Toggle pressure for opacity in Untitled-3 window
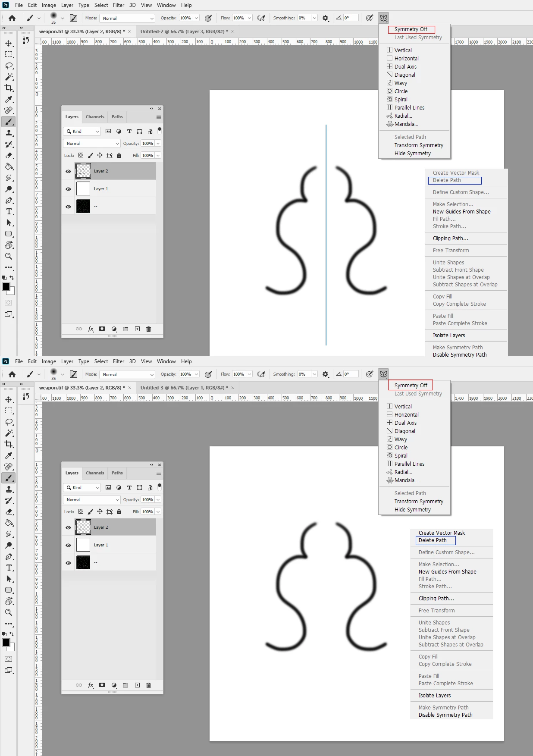The height and width of the screenshot is (756, 533). pyautogui.click(x=208, y=374)
